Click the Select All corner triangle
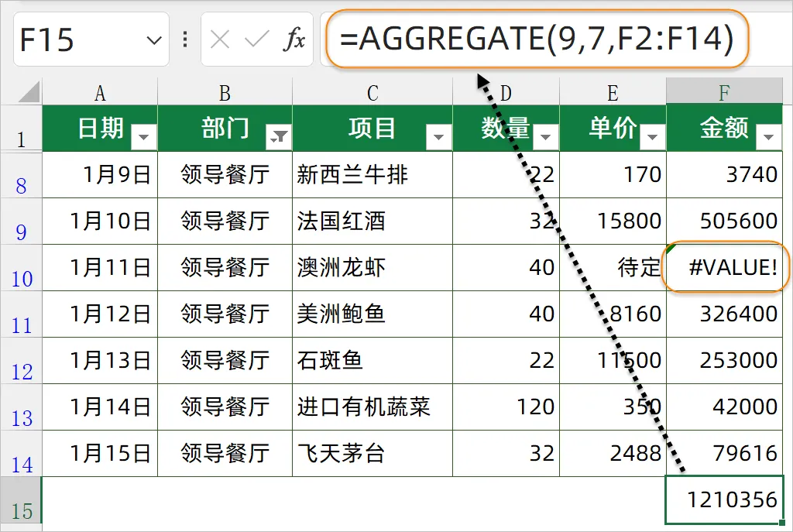This screenshot has height=532, width=793. pyautogui.click(x=29, y=93)
